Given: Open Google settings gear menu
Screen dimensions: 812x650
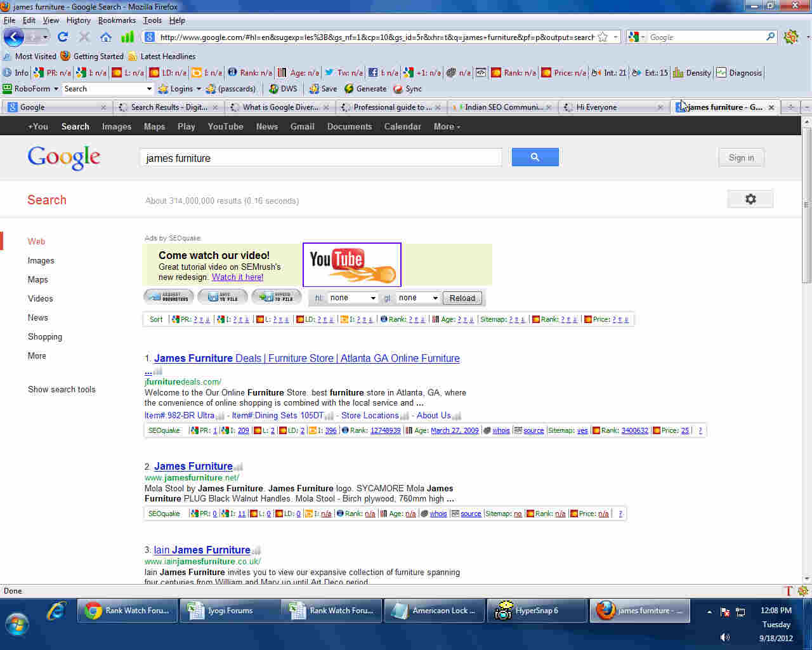Looking at the screenshot, I should [750, 199].
